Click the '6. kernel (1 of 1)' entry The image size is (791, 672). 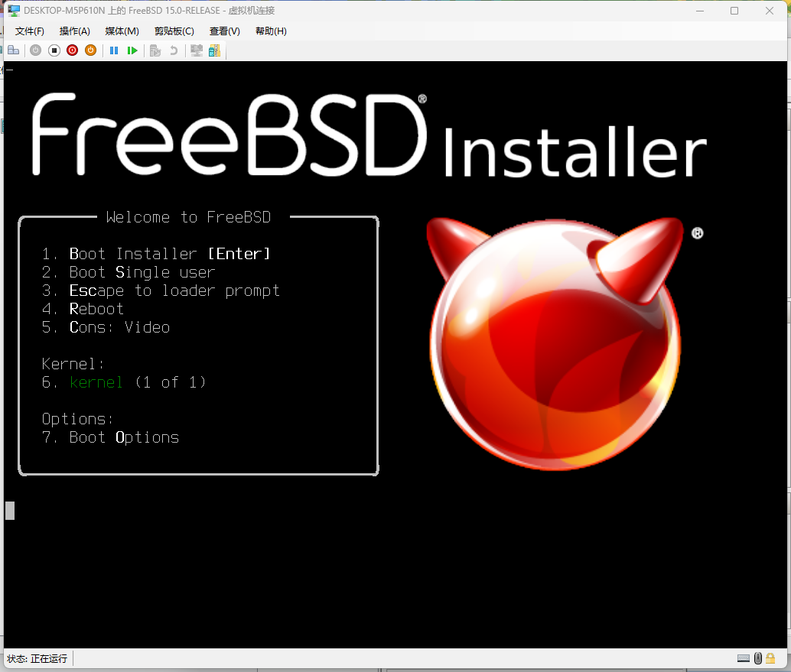[124, 382]
